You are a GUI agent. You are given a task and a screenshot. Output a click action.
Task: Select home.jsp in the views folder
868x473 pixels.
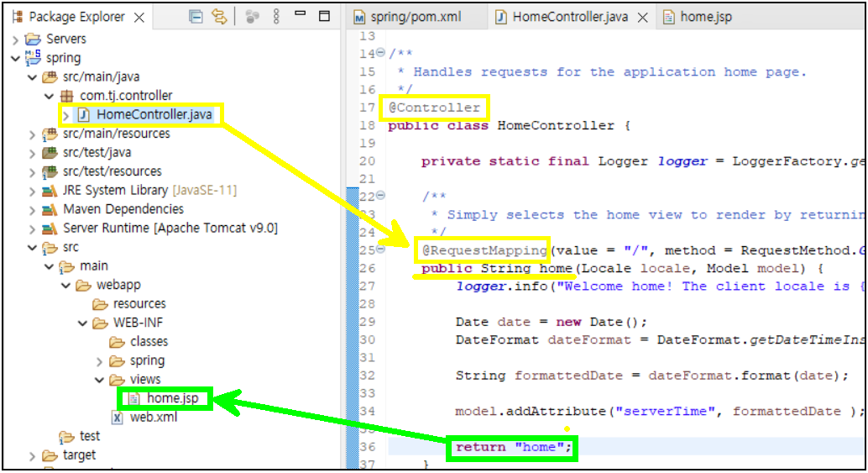point(173,398)
